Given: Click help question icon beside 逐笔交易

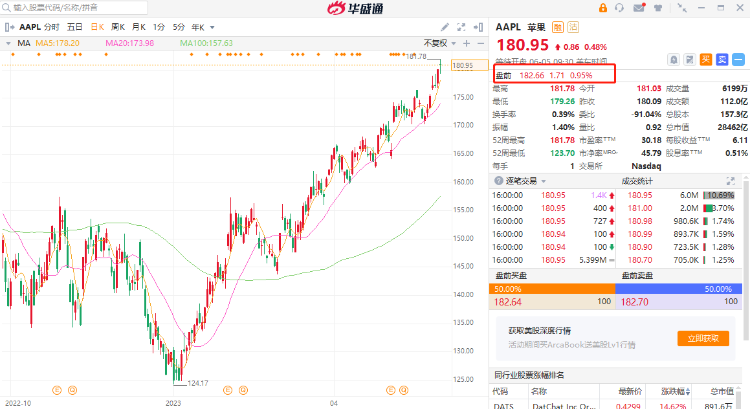Looking at the screenshot, I should click(x=499, y=181).
